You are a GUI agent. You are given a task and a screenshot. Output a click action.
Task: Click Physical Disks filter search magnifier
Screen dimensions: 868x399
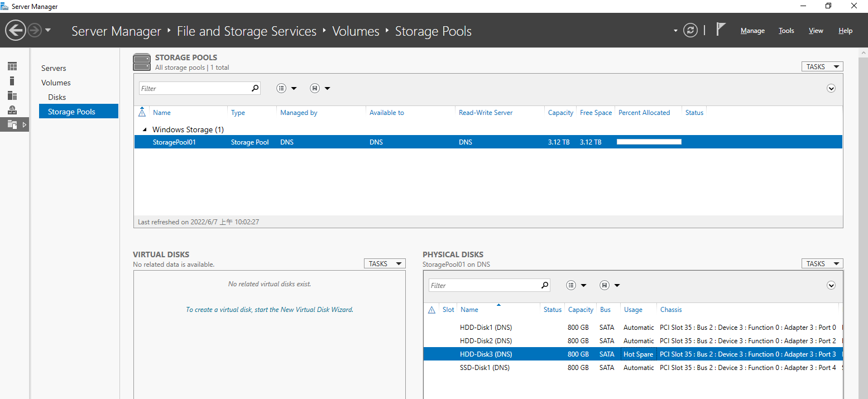[545, 285]
